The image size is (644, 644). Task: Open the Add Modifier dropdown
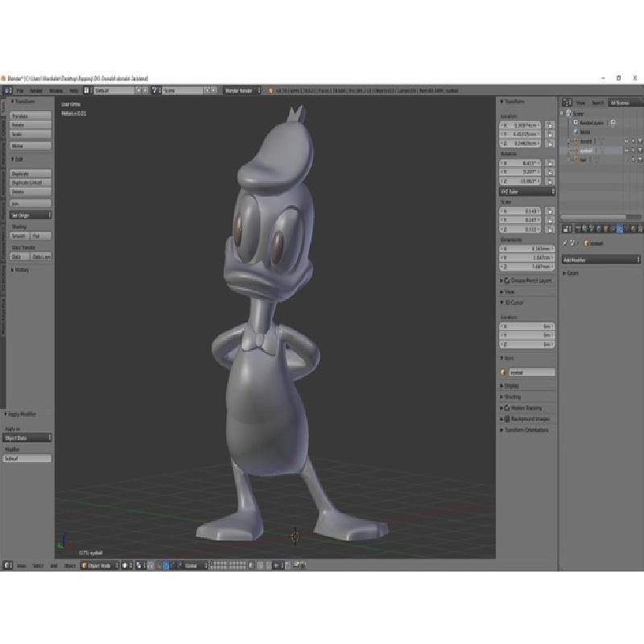coord(601,260)
